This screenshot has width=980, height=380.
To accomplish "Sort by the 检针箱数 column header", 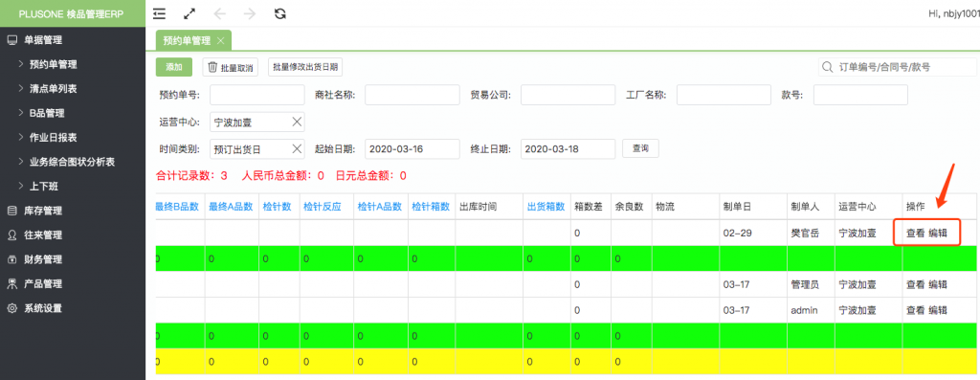I will pyautogui.click(x=431, y=207).
